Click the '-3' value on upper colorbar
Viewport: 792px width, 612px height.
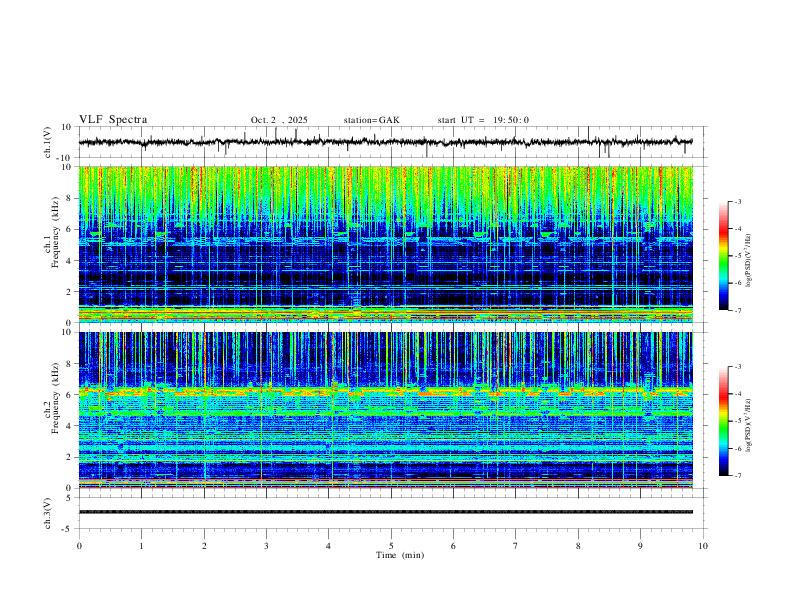(737, 201)
